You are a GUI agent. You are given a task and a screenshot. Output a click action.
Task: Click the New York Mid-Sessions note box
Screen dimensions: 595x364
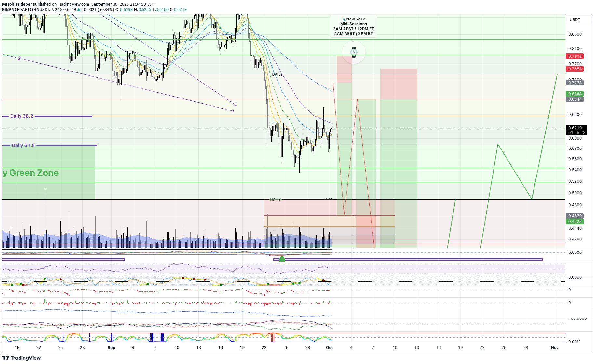point(354,26)
